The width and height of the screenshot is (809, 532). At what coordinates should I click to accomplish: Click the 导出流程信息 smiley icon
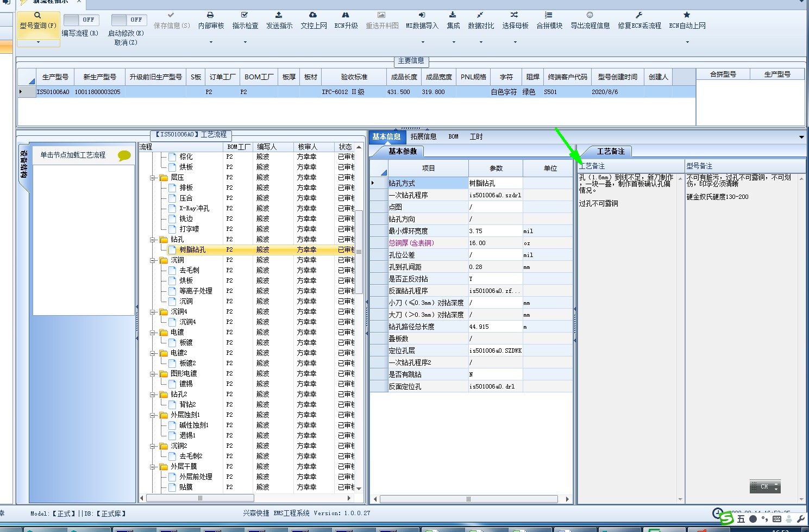589,15
